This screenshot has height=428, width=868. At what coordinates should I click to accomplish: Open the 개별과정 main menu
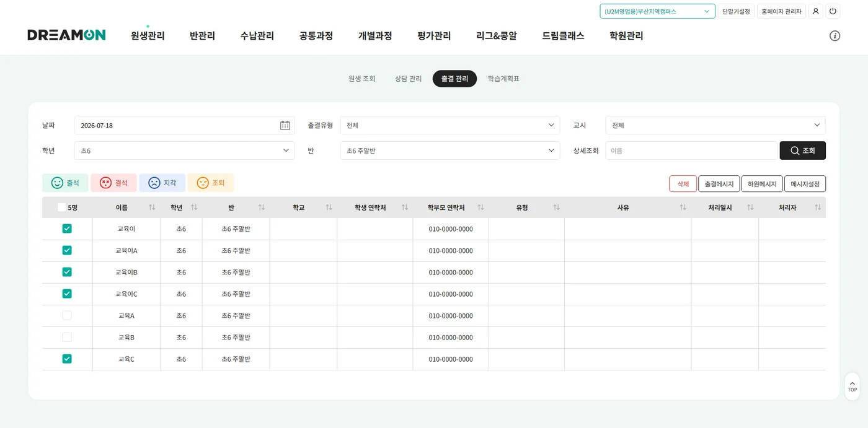[x=375, y=36]
